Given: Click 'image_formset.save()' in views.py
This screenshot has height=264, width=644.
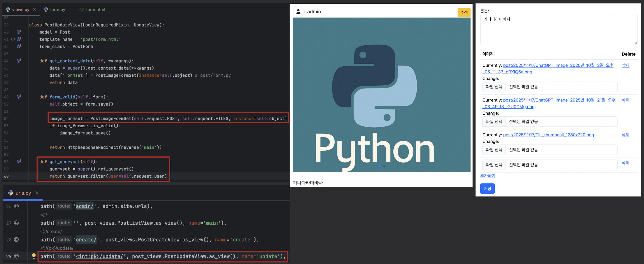Looking at the screenshot, I should click(85, 133).
